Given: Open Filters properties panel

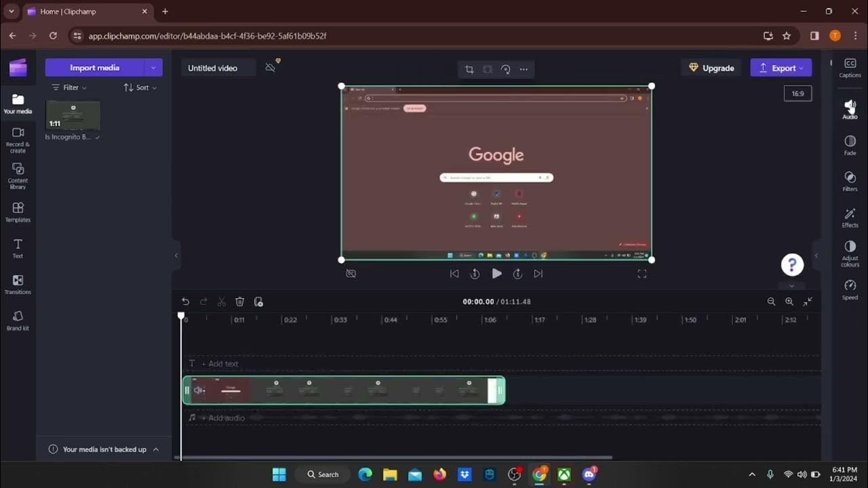Looking at the screenshot, I should coord(850,182).
